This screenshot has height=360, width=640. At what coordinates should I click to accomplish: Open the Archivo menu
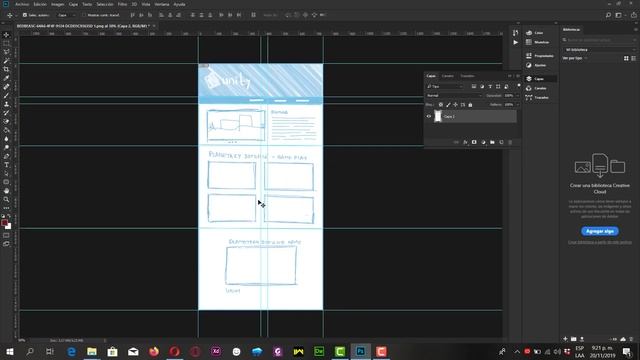(22, 4)
